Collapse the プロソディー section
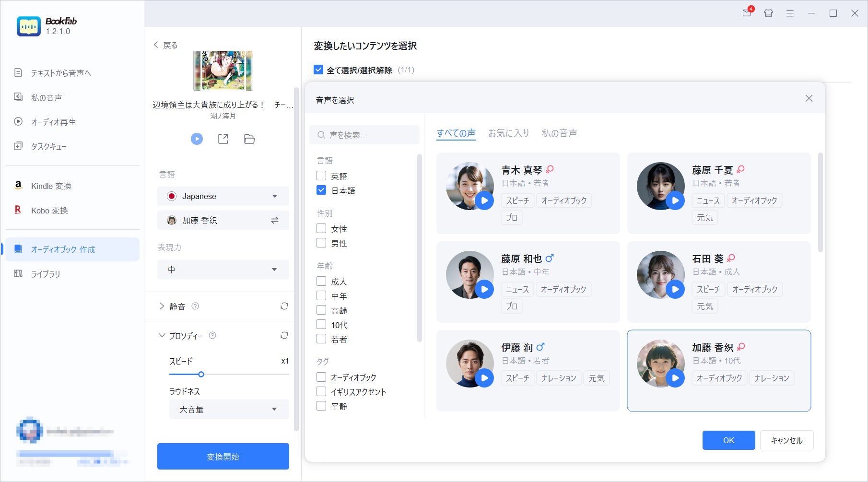Image resolution: width=868 pixels, height=482 pixels. 162,335
